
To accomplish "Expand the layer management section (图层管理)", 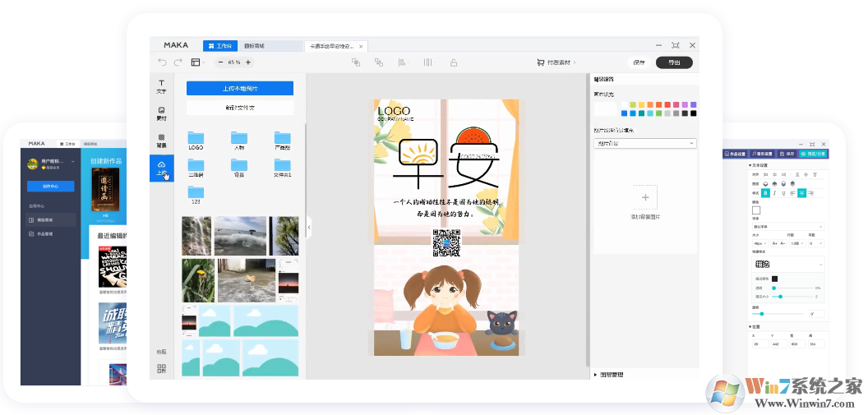I will [596, 375].
